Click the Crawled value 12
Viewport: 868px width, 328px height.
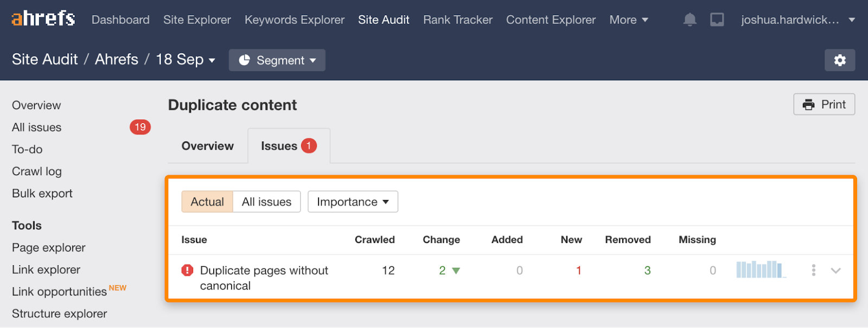pos(388,270)
